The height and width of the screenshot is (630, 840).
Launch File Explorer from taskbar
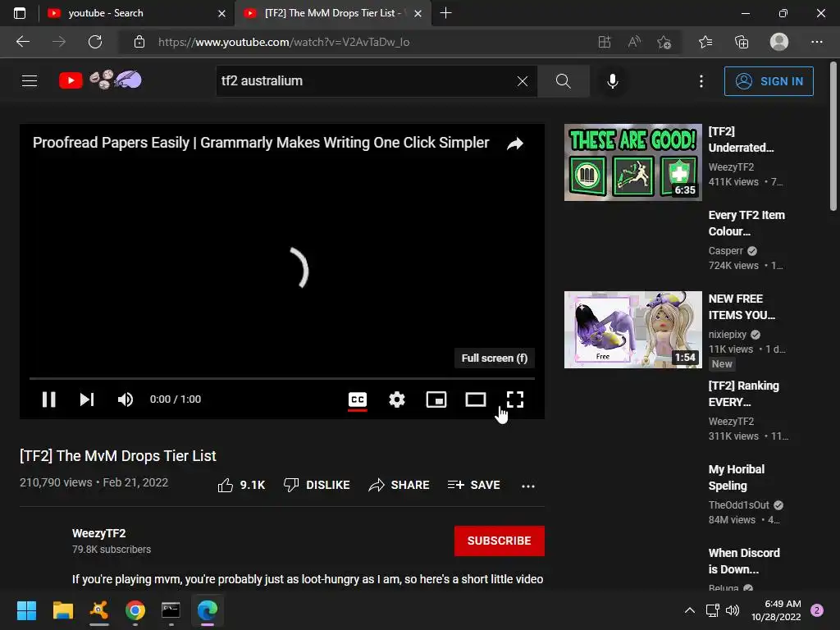pyautogui.click(x=62, y=610)
